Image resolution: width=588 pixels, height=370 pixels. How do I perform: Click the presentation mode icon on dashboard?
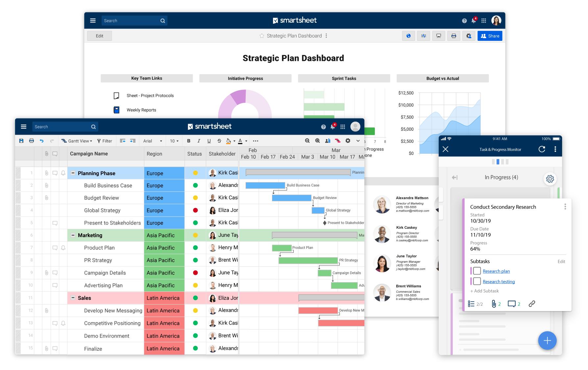pos(439,36)
